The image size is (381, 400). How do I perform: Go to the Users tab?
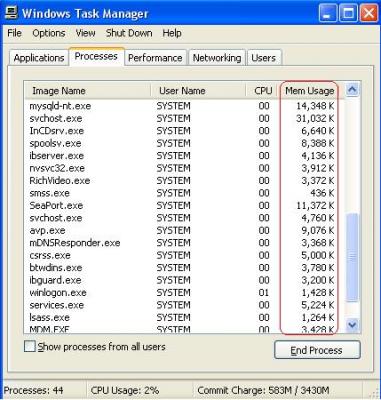click(264, 58)
